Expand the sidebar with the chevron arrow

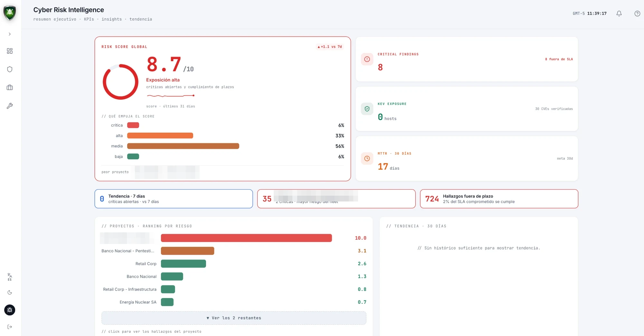click(x=10, y=34)
